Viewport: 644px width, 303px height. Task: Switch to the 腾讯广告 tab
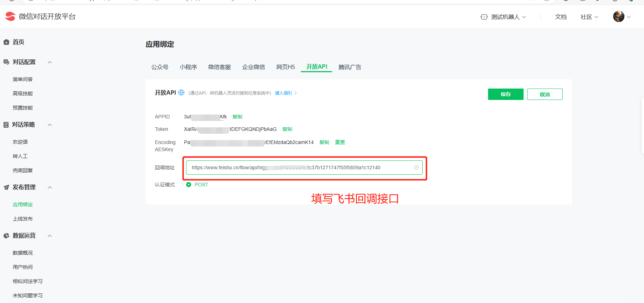(x=350, y=67)
